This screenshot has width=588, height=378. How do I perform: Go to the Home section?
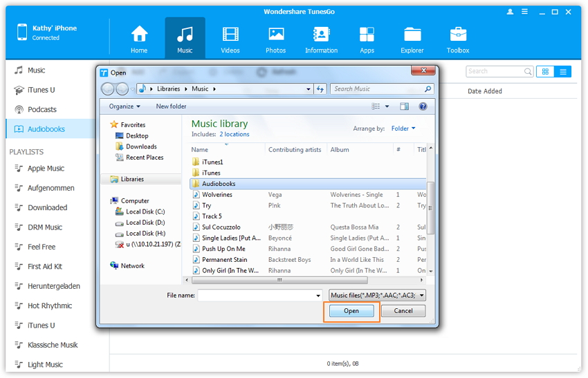click(x=139, y=36)
